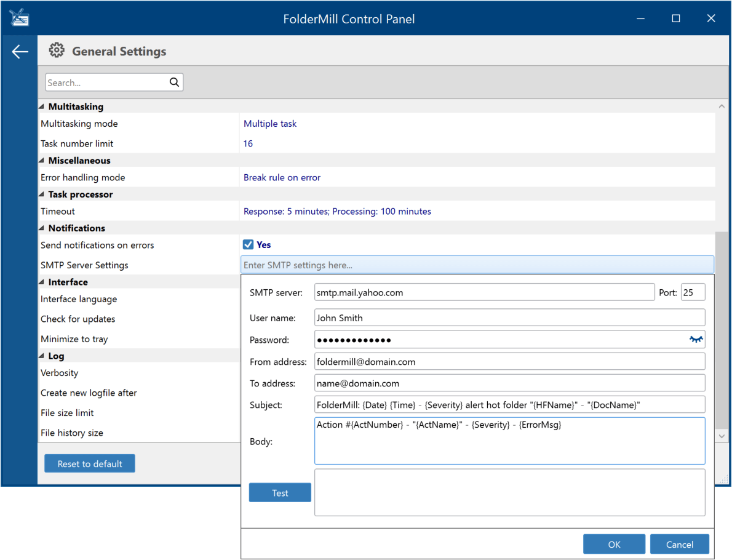
Task: Collapse the Interface section
Action: [x=42, y=282]
